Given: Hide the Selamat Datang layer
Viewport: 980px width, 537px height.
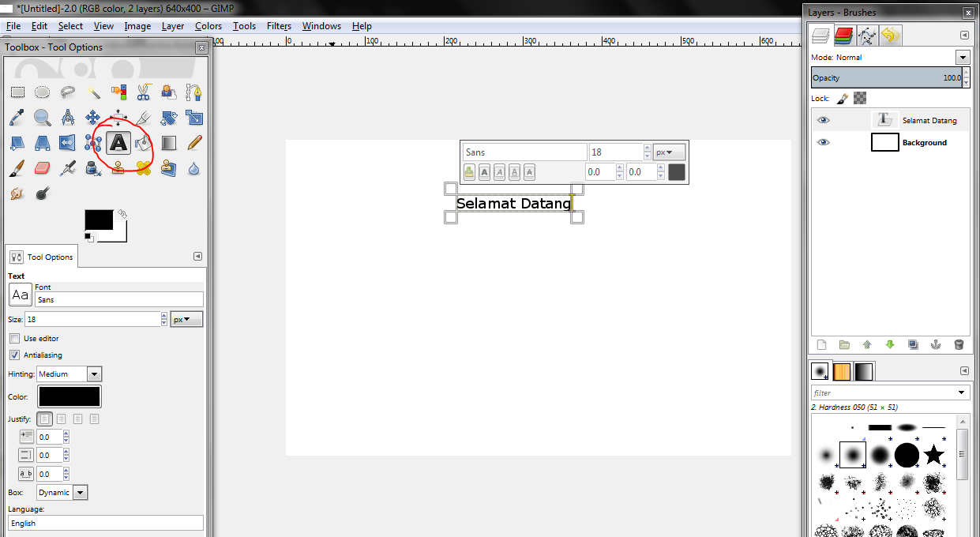Looking at the screenshot, I should (x=823, y=119).
